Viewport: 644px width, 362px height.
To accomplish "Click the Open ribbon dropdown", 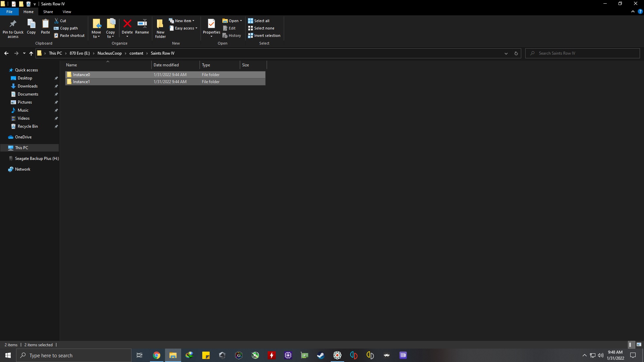I will (232, 21).
